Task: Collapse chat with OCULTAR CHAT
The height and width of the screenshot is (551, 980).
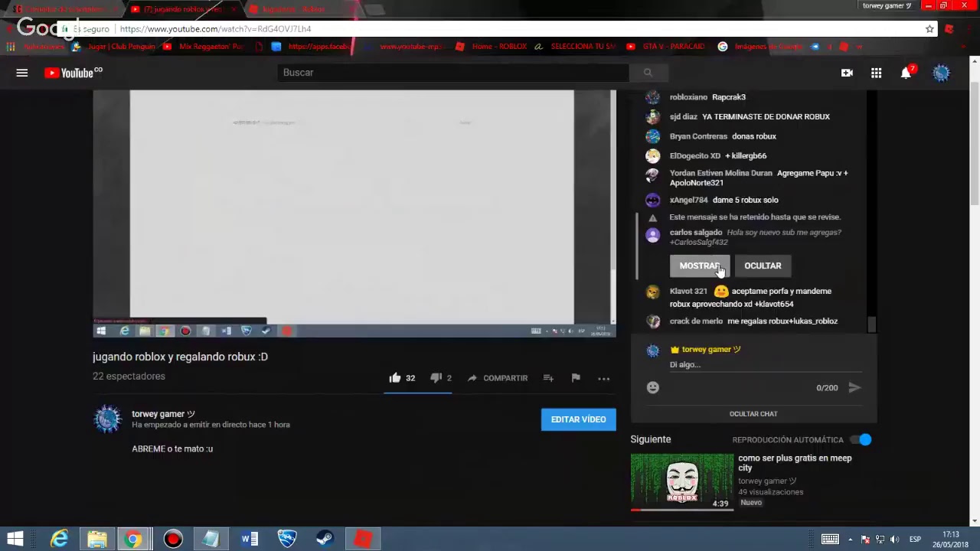Action: tap(753, 414)
